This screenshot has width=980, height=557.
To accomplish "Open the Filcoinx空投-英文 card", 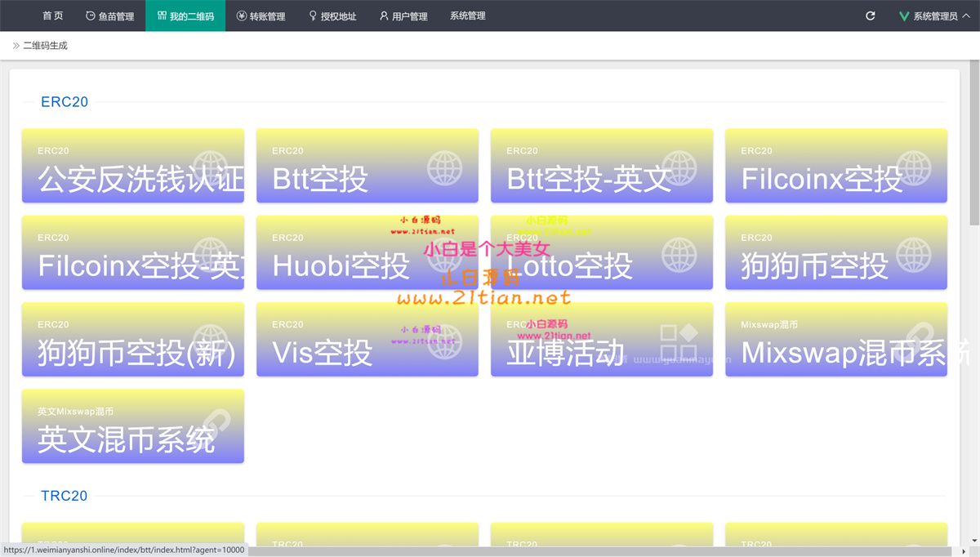I will click(132, 252).
